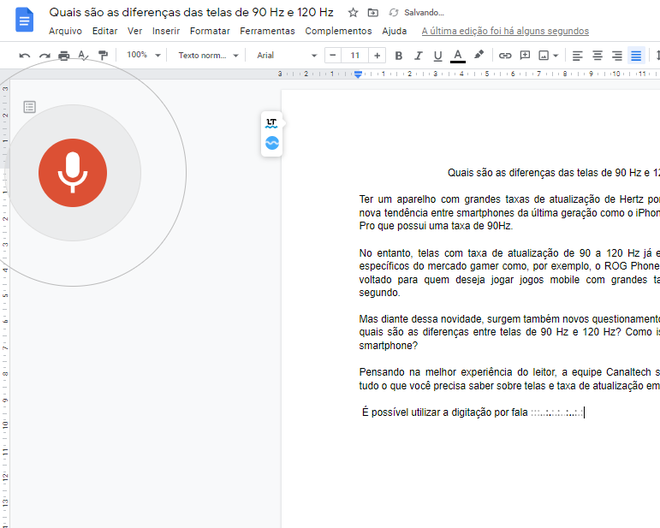Open the Inserir menu
660x528 pixels.
pos(166,31)
